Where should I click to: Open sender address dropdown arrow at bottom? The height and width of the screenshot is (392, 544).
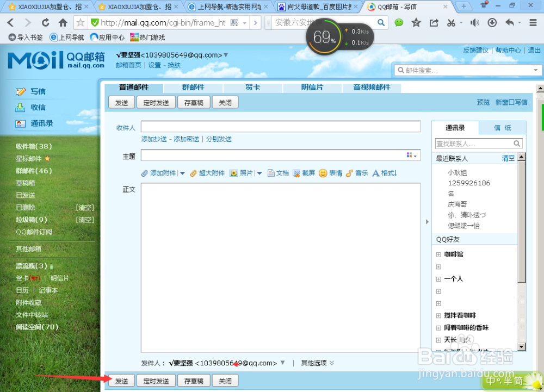click(x=283, y=363)
